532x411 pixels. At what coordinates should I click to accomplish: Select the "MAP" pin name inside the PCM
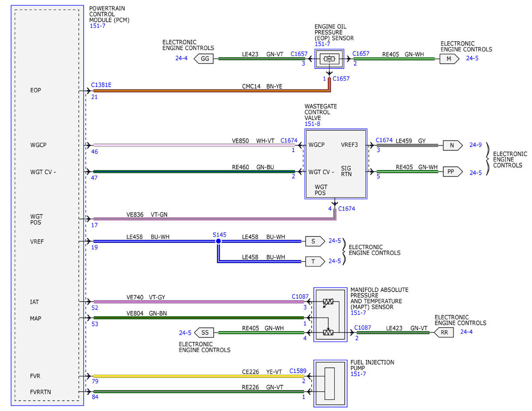coord(36,318)
